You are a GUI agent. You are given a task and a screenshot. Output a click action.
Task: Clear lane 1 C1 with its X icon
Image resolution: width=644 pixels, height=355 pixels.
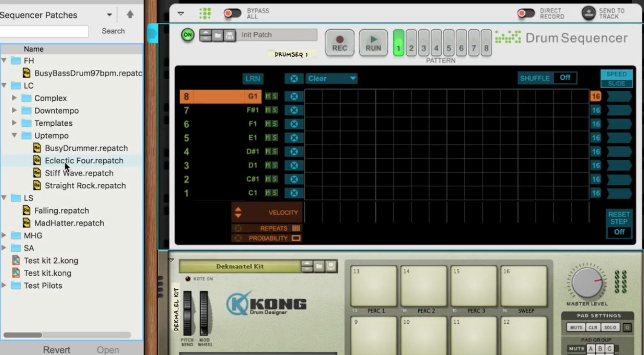(x=294, y=193)
